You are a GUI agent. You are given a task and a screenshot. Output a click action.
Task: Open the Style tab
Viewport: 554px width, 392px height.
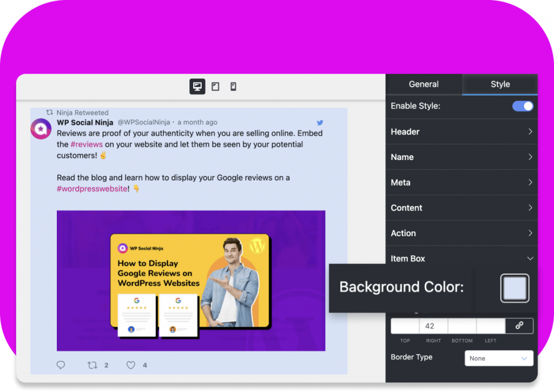(500, 84)
